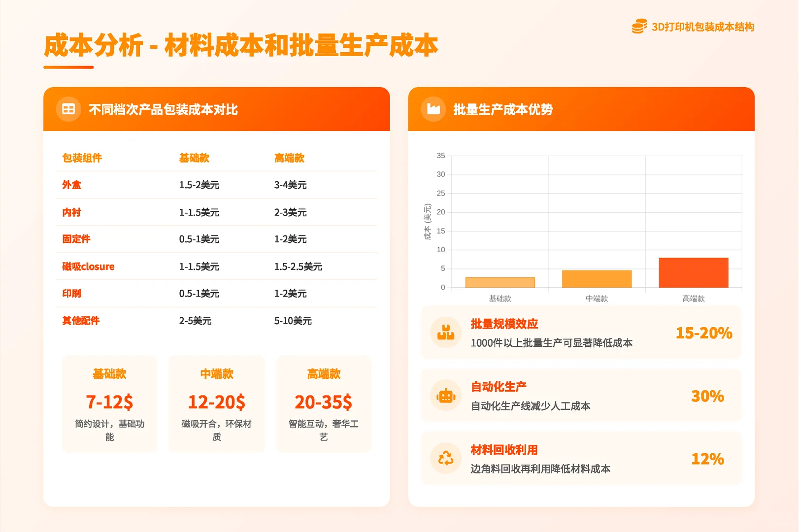Click the 12-20$ price in 中端款 card
The image size is (799, 532).
[x=216, y=402]
